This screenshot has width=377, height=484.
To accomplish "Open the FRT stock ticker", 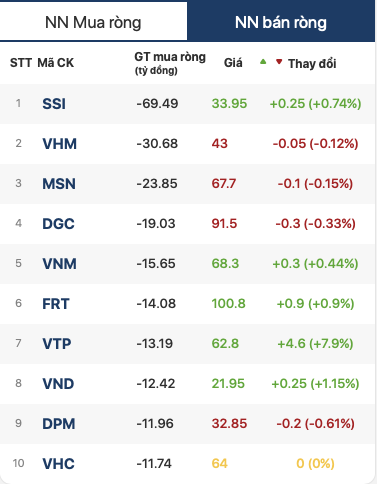I will [x=56, y=304].
